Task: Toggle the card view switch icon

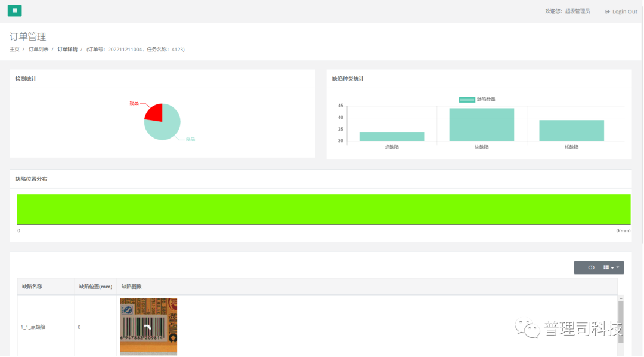Action: pos(591,267)
